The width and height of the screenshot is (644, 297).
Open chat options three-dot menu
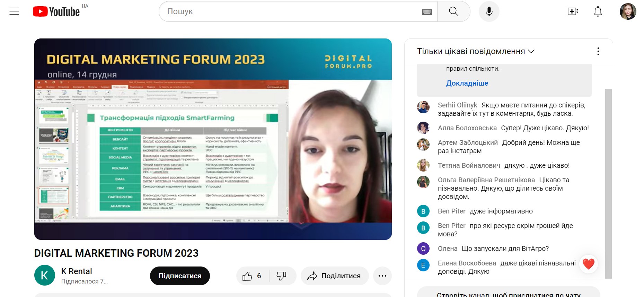tap(598, 51)
